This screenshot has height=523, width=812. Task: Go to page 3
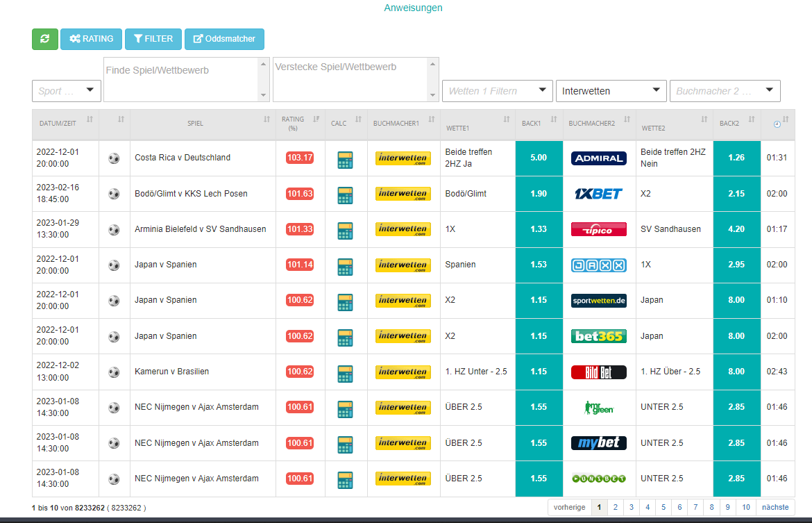[x=632, y=508]
